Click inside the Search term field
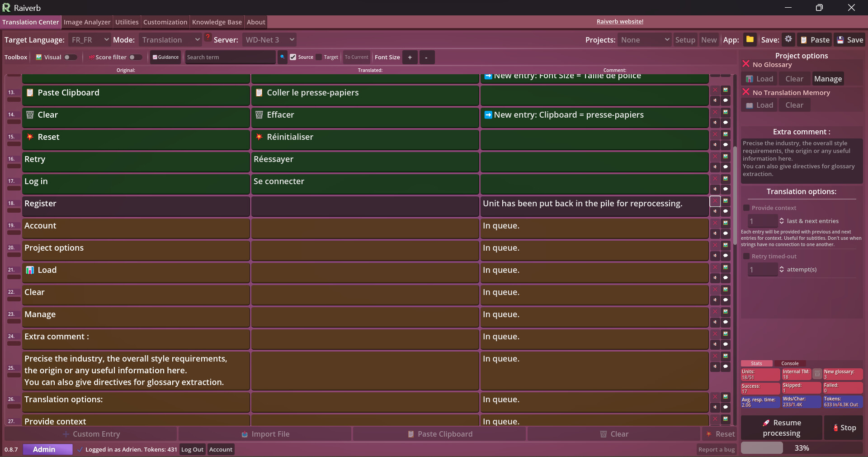Viewport: 868px width, 457px height. [230, 57]
